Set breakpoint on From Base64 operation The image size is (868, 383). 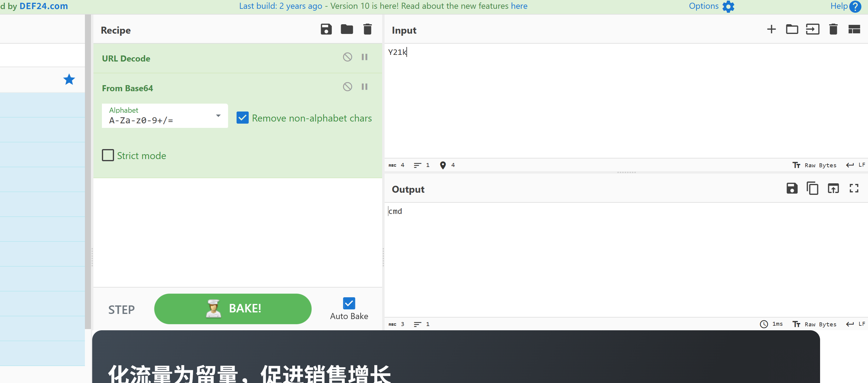click(364, 87)
